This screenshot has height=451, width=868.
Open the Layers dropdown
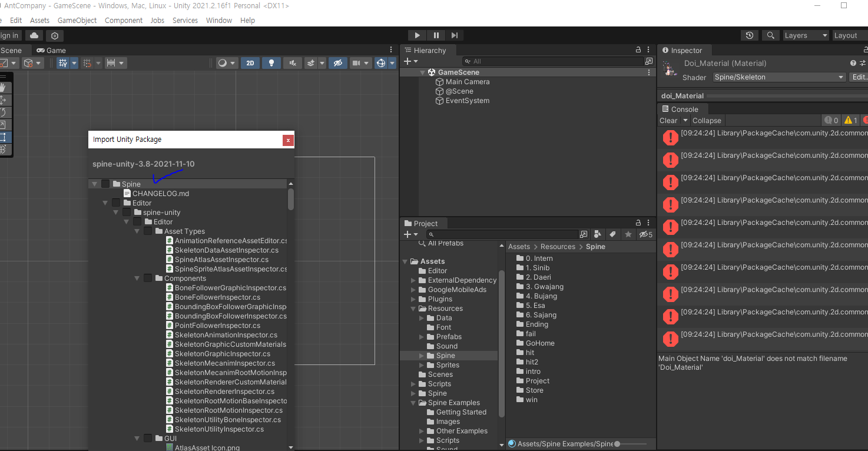coord(805,35)
